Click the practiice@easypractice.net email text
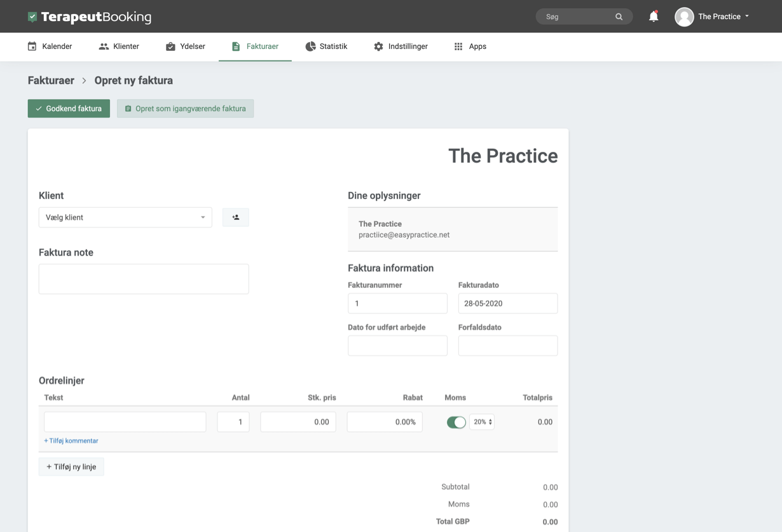Screen dimensions: 782x532 tap(404, 235)
